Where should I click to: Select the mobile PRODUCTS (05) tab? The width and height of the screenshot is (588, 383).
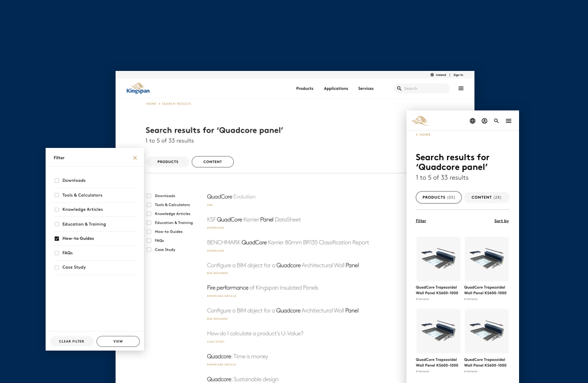(x=438, y=197)
